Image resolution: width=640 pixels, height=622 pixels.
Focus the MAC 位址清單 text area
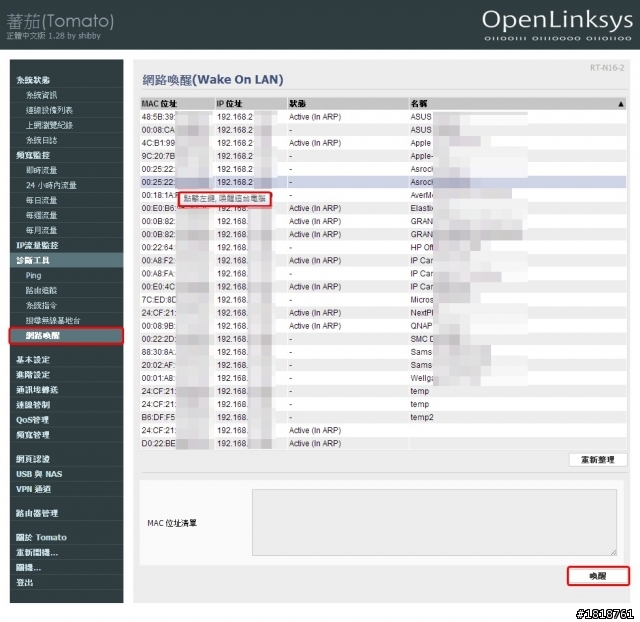[434, 522]
